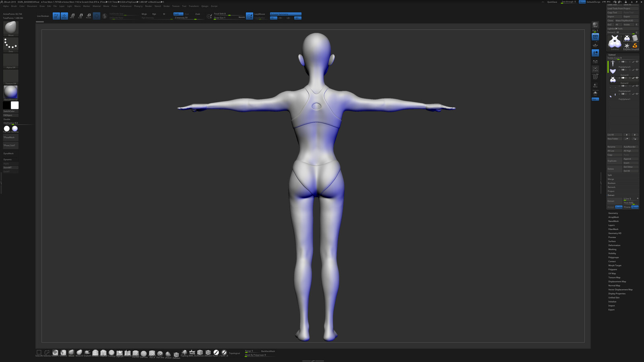
Task: Expand the Masking section
Action: 612,249
